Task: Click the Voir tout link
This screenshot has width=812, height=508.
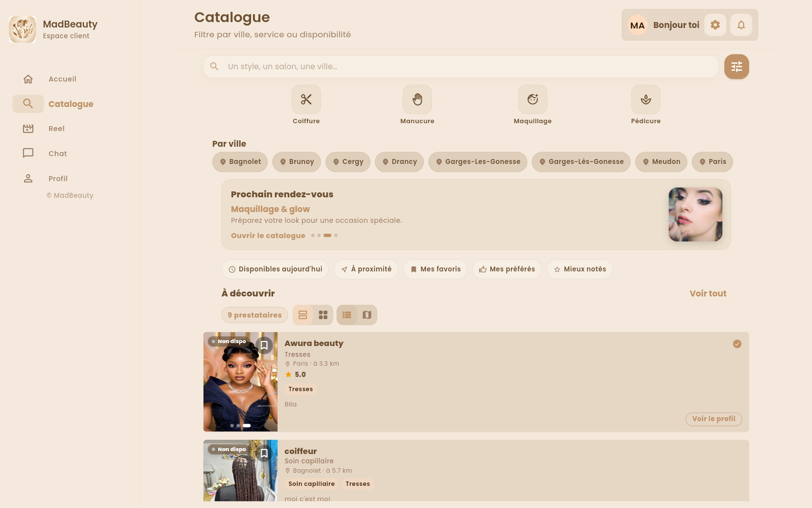Action: pos(708,294)
